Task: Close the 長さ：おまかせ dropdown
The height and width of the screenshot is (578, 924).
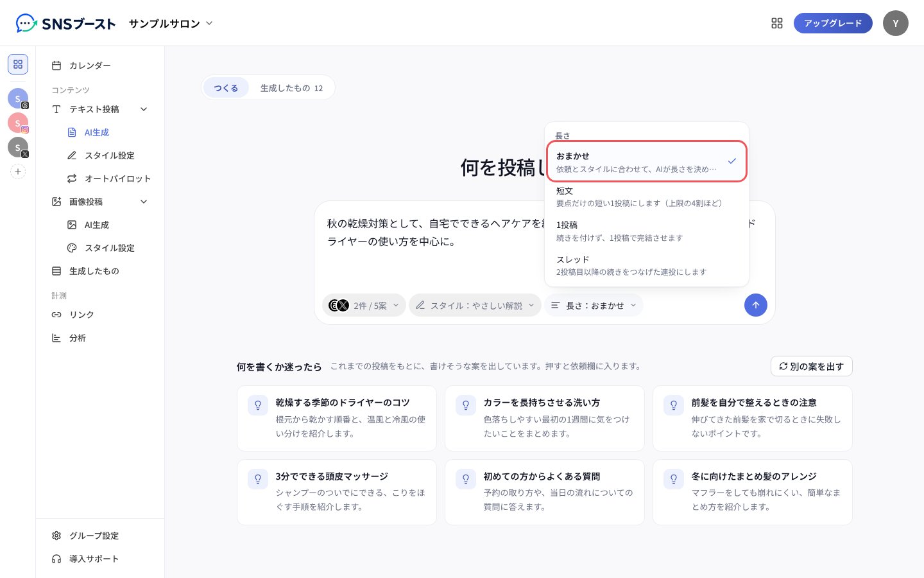Action: (594, 305)
